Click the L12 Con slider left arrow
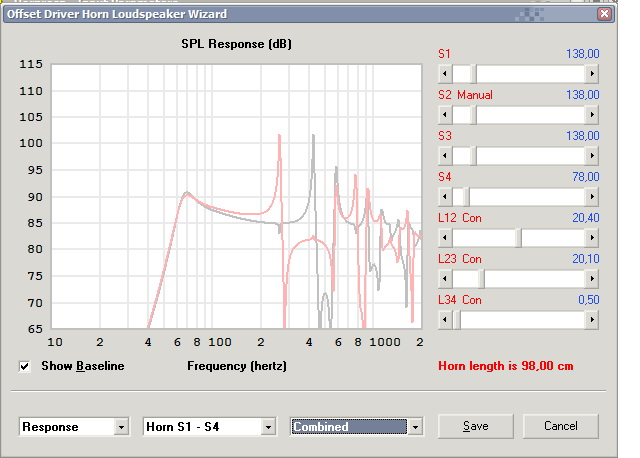Image resolution: width=640 pixels, height=458 pixels. click(445, 238)
